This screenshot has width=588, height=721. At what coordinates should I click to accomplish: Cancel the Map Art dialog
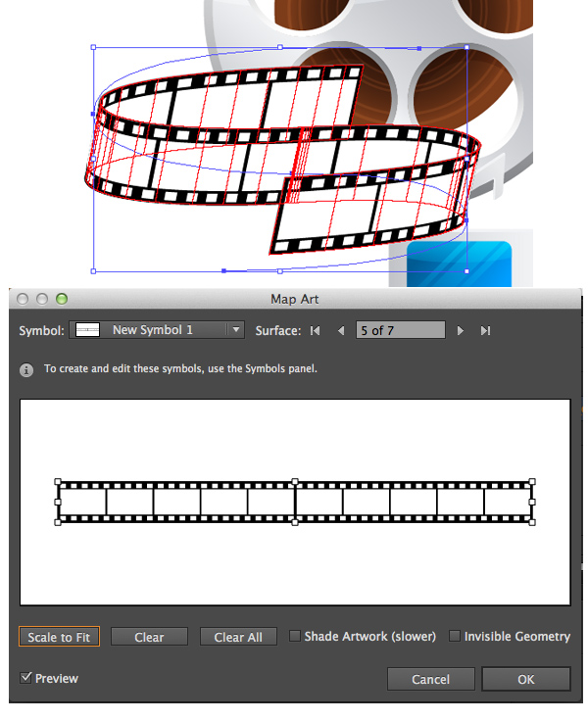point(430,679)
